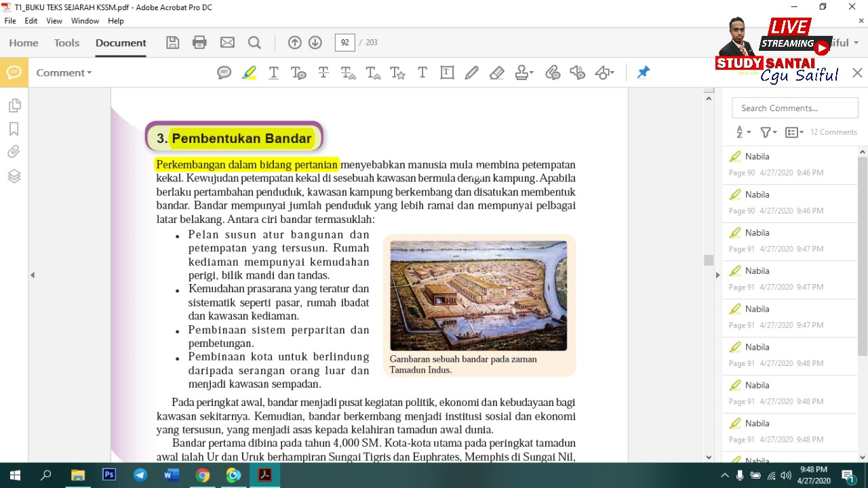Open the Attachments sidebar panel
Screen dimensions: 868x488
point(14,152)
